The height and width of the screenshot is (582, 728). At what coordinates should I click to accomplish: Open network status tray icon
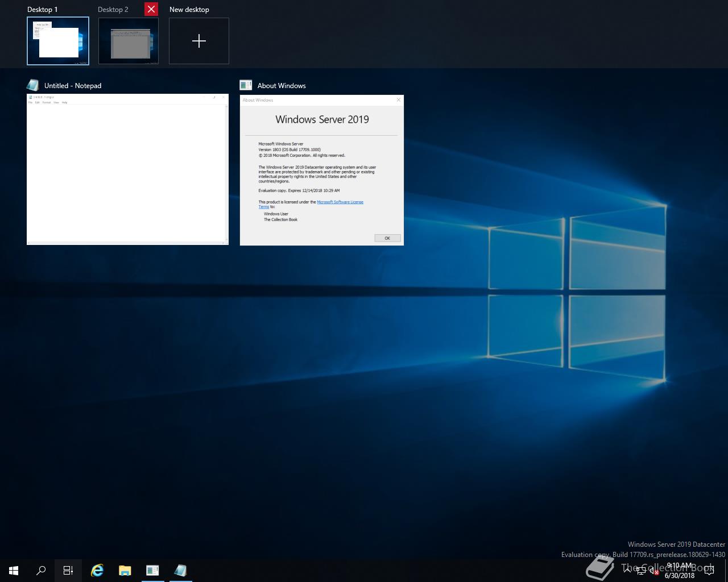pyautogui.click(x=640, y=571)
